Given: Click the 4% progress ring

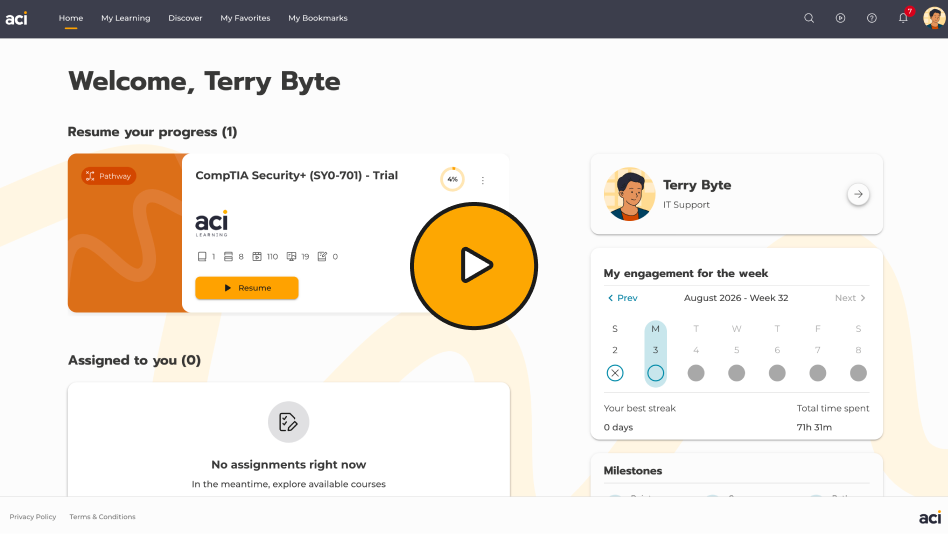Looking at the screenshot, I should (x=452, y=179).
